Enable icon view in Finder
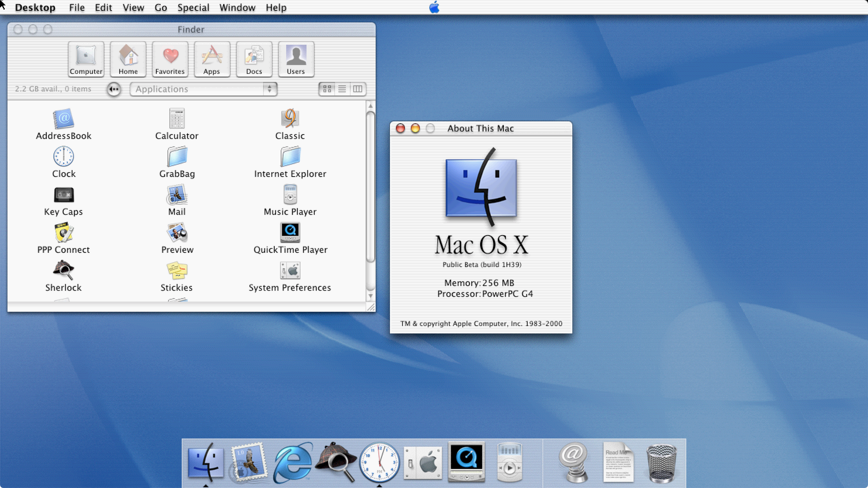This screenshot has width=868, height=488. coord(327,89)
